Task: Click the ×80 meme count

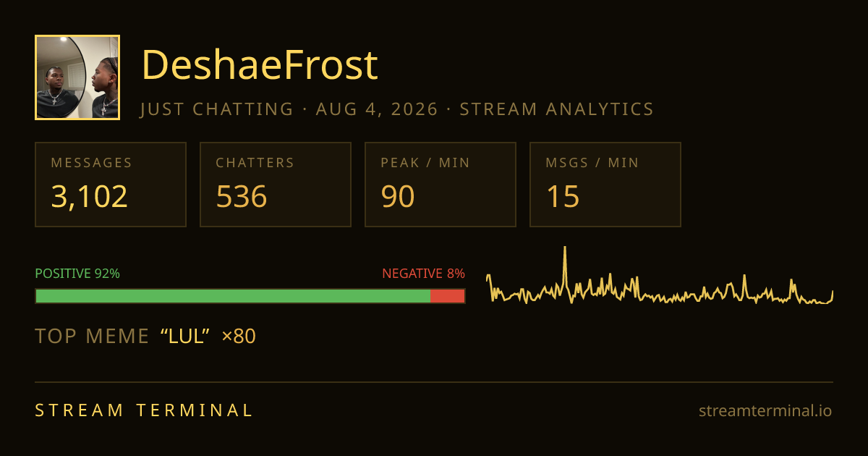Action: [x=239, y=337]
